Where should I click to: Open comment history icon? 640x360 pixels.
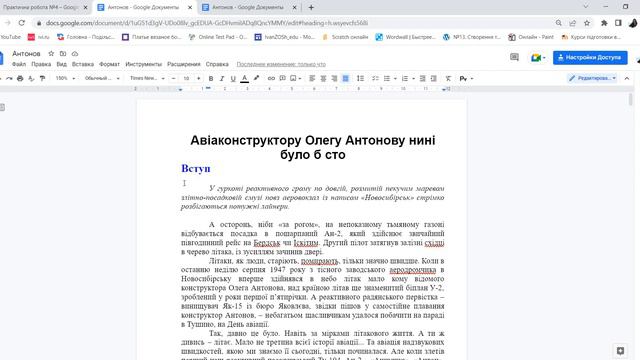click(x=514, y=58)
